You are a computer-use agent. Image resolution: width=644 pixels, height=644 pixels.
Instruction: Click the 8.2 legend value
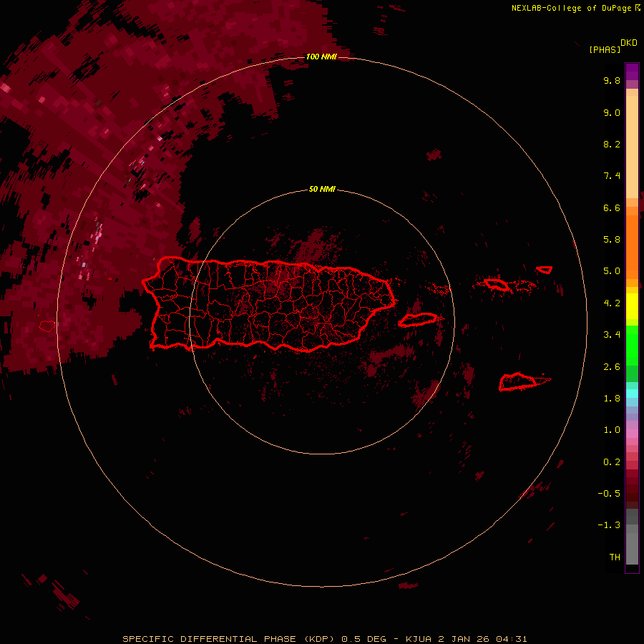(x=612, y=144)
